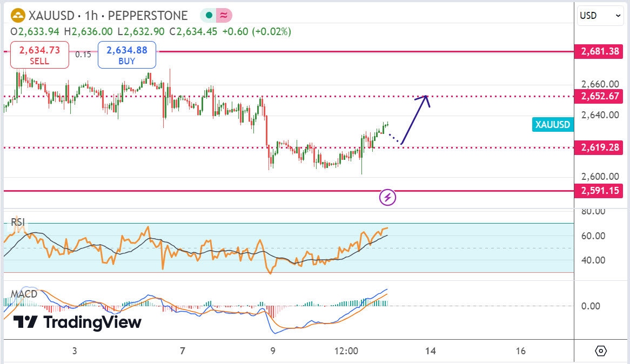630x364 pixels.
Task: Click the green market status dot
Action: 209,16
